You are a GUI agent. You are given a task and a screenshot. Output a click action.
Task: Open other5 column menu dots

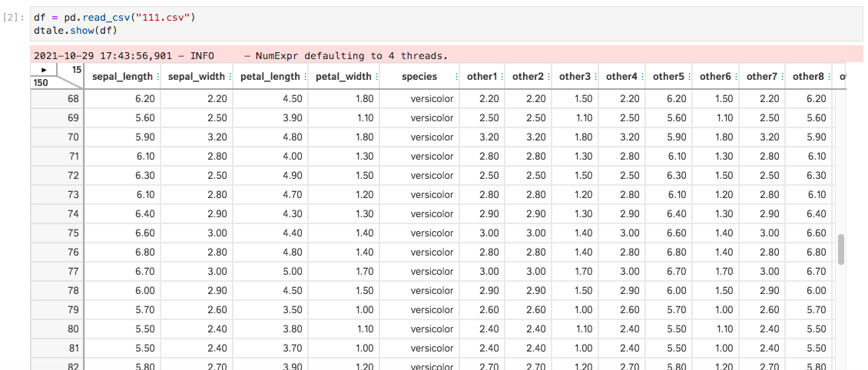(689, 77)
